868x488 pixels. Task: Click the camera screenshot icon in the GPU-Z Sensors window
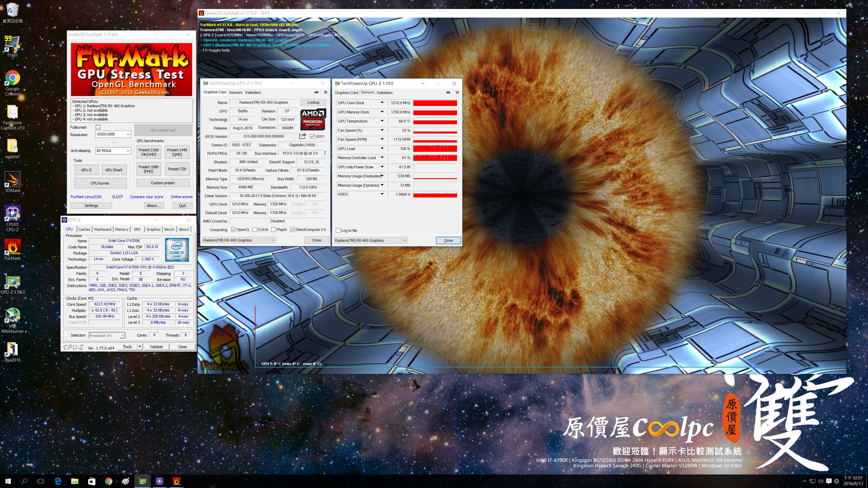tap(448, 93)
